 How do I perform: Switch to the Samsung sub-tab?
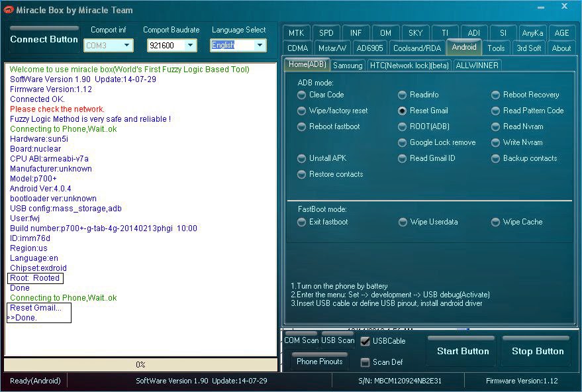348,66
